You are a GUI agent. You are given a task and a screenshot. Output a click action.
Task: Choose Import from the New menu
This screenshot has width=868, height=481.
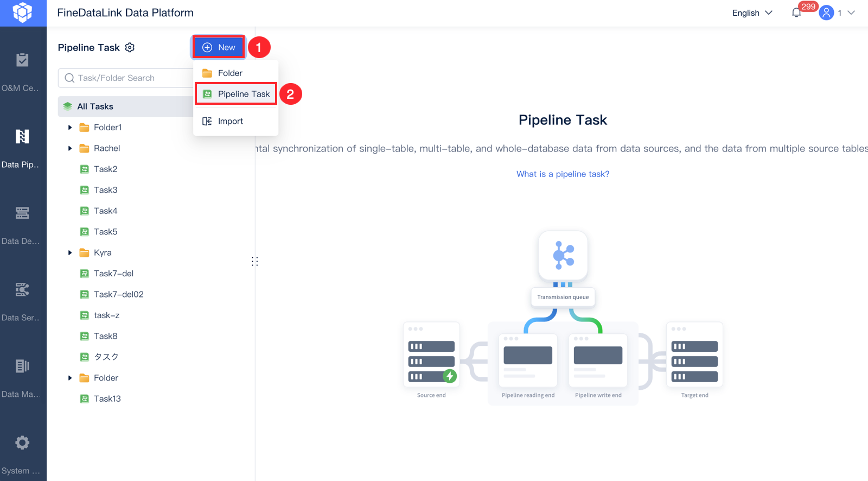point(235,121)
